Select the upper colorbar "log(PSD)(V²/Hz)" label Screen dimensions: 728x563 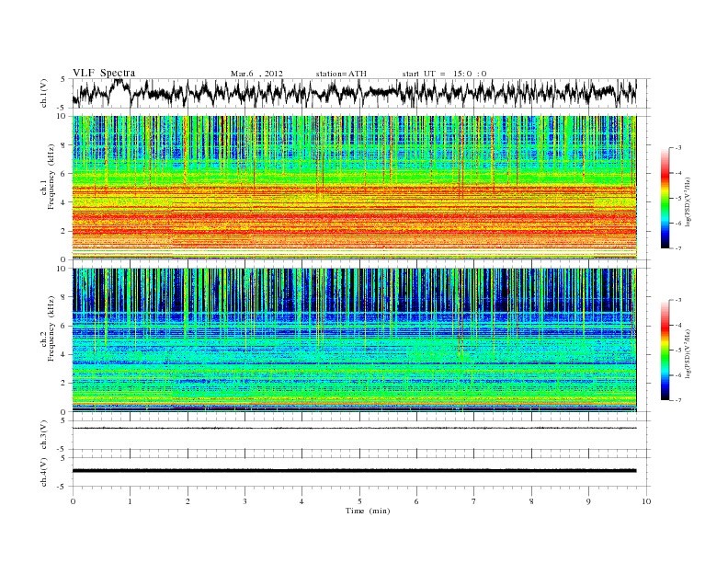pyautogui.click(x=688, y=202)
